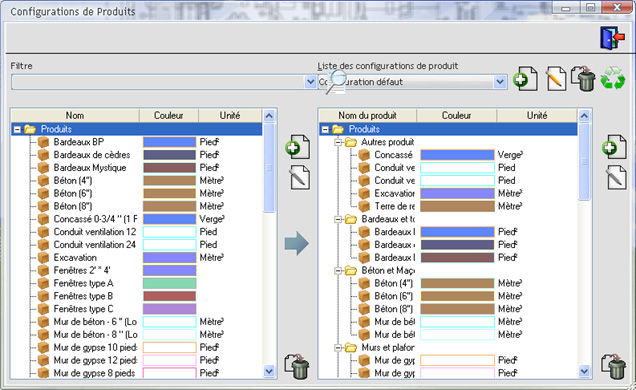Click the left list scrollbar thumb

click(269, 167)
